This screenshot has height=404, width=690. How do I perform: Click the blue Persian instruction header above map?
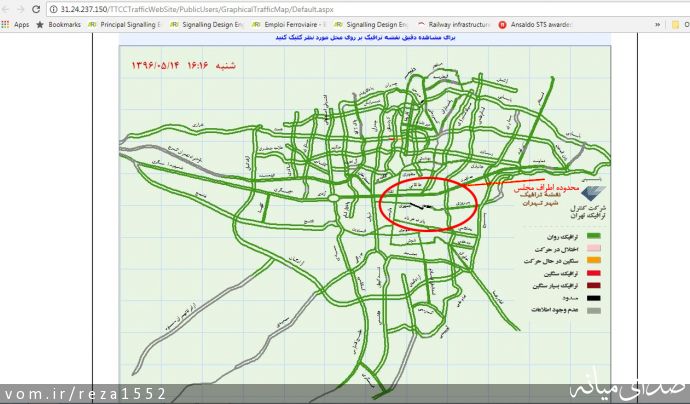coord(365,38)
